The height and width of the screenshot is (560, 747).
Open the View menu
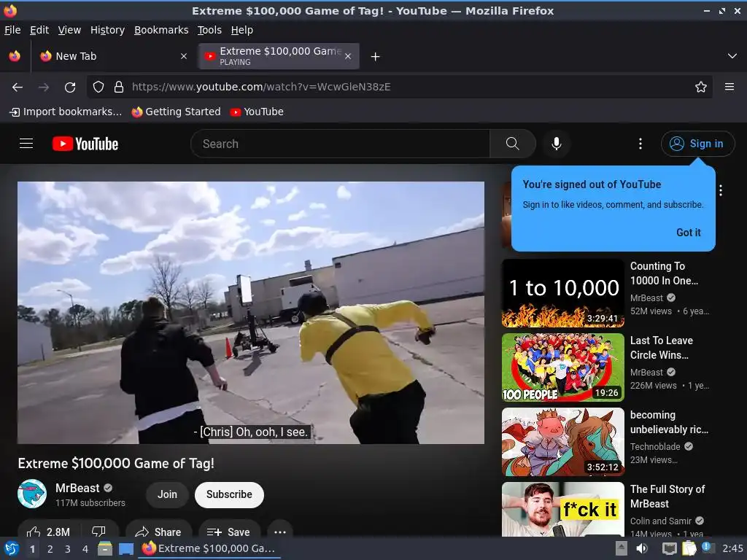click(x=69, y=30)
